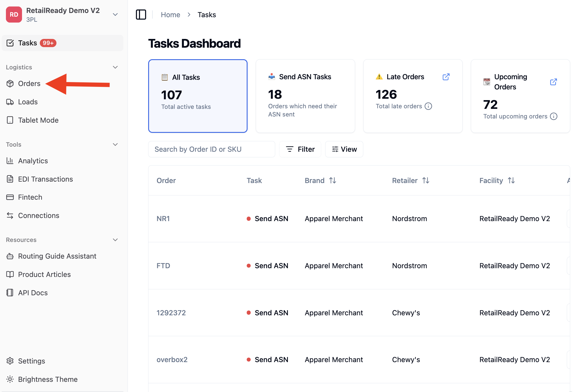Viewport: 586px width, 392px height.
Task: Open Late Orders external link icon
Action: (446, 77)
